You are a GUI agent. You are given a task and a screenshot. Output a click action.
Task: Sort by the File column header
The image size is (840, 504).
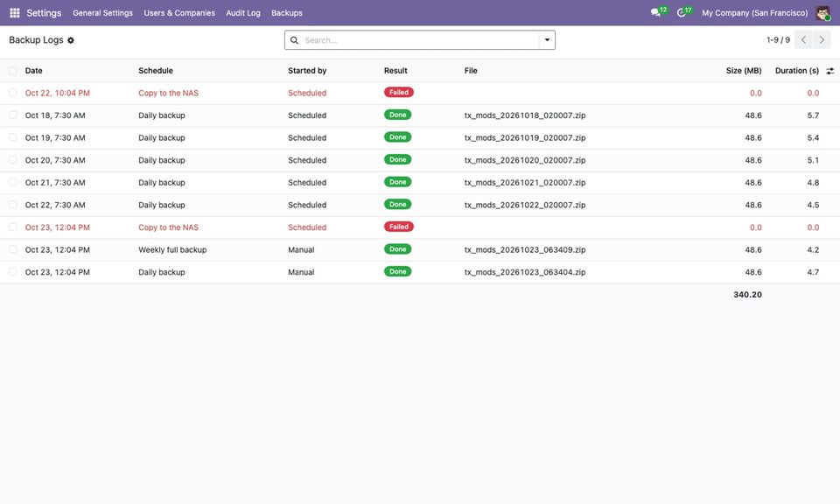[471, 71]
